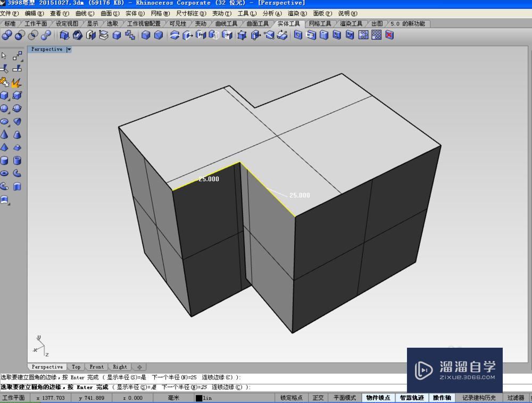532x403 pixels.
Task: Select the Paraboloid tool in sidebar
Action: [x=17, y=121]
